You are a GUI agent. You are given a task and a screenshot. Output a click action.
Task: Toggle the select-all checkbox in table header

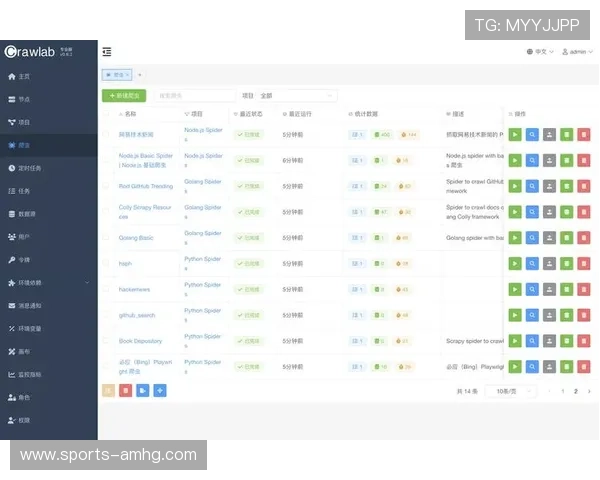(x=106, y=114)
